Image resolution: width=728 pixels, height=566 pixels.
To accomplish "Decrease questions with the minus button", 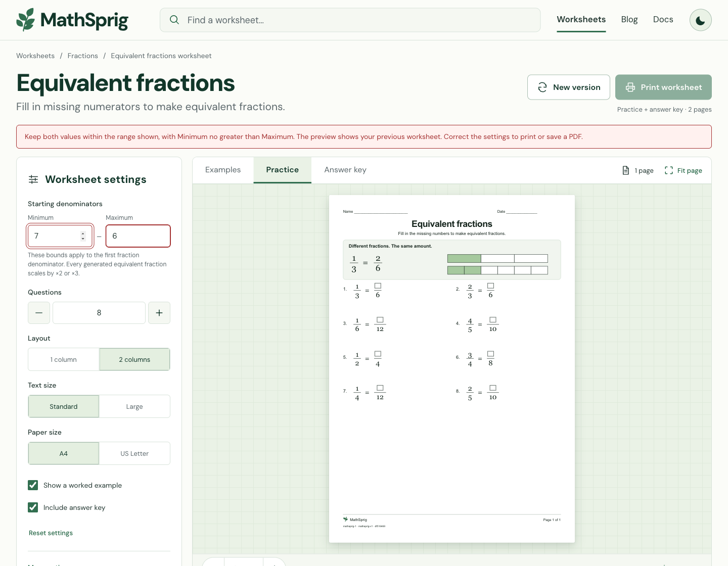I will 39,313.
